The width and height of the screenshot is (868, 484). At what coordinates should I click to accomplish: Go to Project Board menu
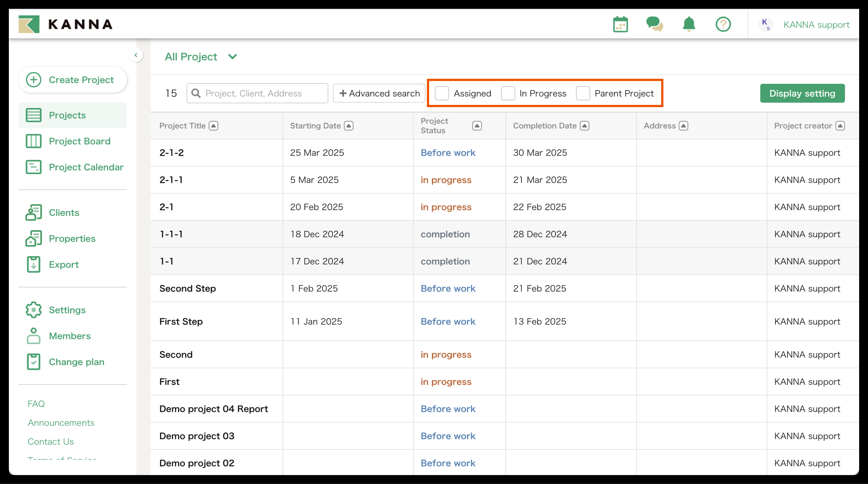coord(79,141)
